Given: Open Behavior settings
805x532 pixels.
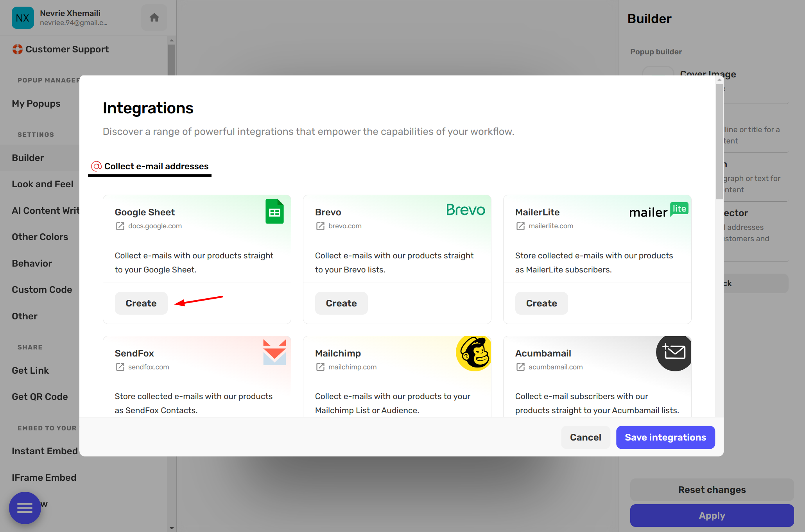Looking at the screenshot, I should point(32,263).
